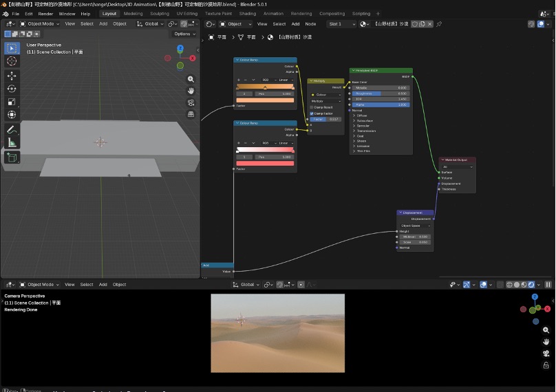Toggle wireframe shading in bottom viewport

coord(509,285)
